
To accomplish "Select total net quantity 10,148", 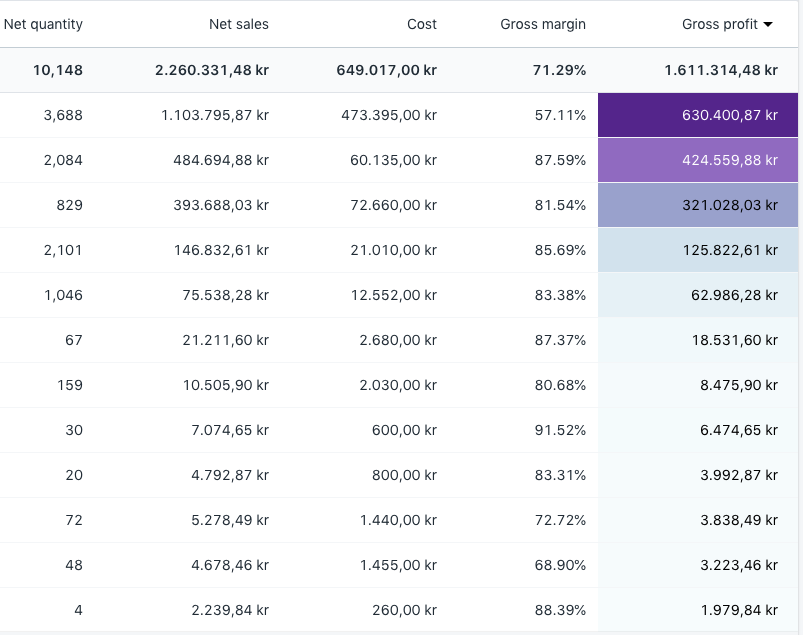I will coord(58,70).
